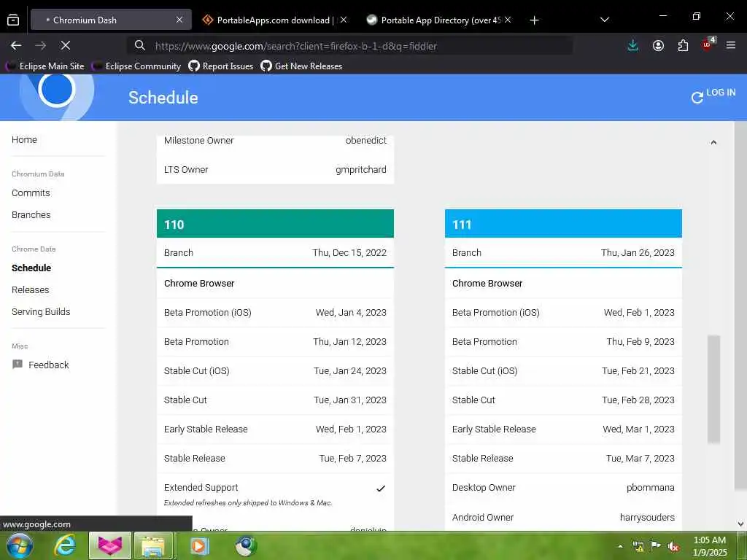Stop loading the current page
The height and width of the screenshot is (560, 747).
pos(65,46)
